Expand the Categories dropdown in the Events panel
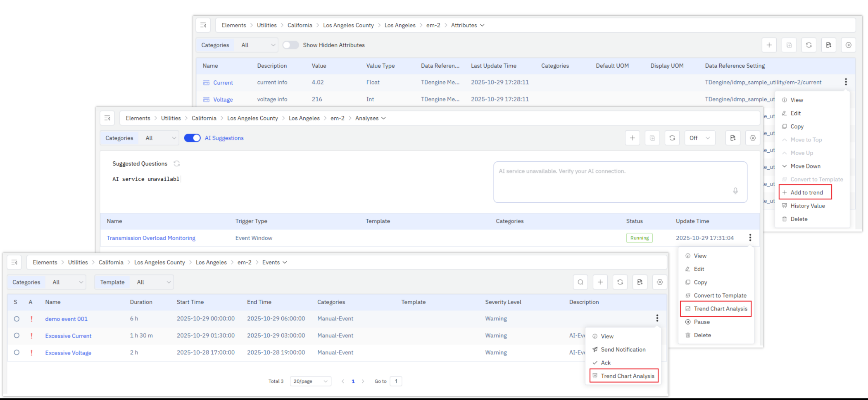Screen dimensions: 868x400 click(66, 282)
